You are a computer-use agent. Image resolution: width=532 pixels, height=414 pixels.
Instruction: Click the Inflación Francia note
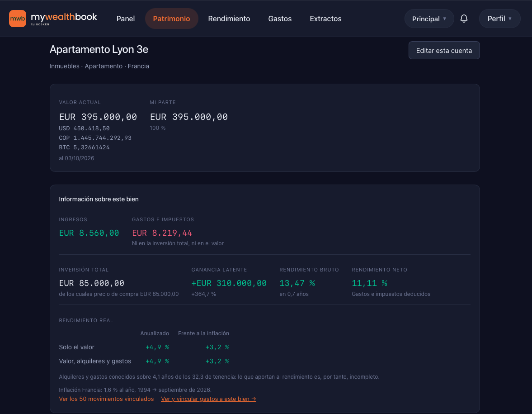pos(135,390)
